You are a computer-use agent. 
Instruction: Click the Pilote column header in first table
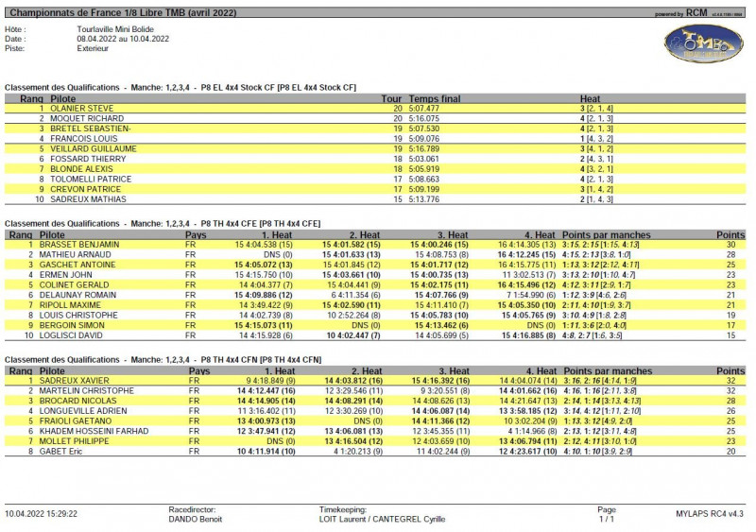point(64,98)
